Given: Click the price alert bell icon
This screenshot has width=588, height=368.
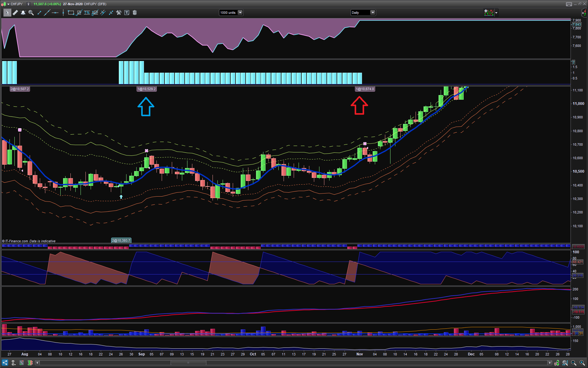Looking at the screenshot, I should pyautogui.click(x=23, y=13).
